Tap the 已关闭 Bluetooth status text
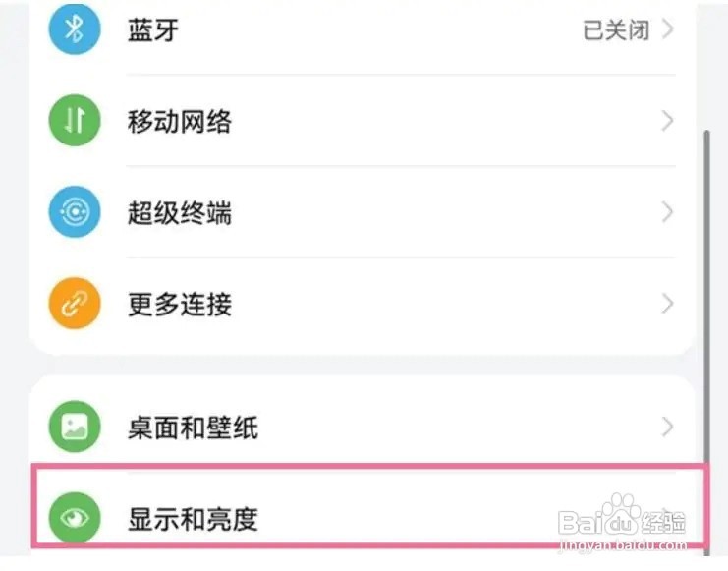The height and width of the screenshot is (571, 728). 616,30
